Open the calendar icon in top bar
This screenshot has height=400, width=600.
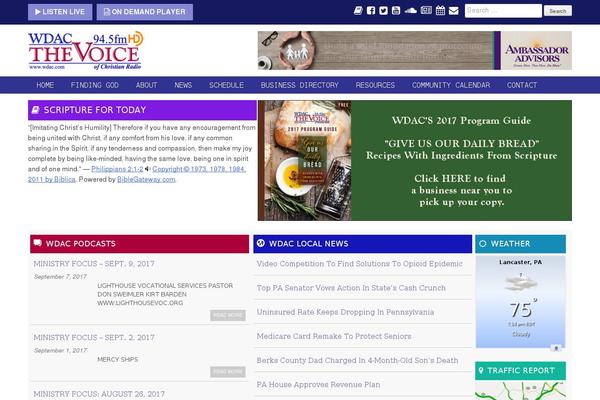[x=440, y=11]
